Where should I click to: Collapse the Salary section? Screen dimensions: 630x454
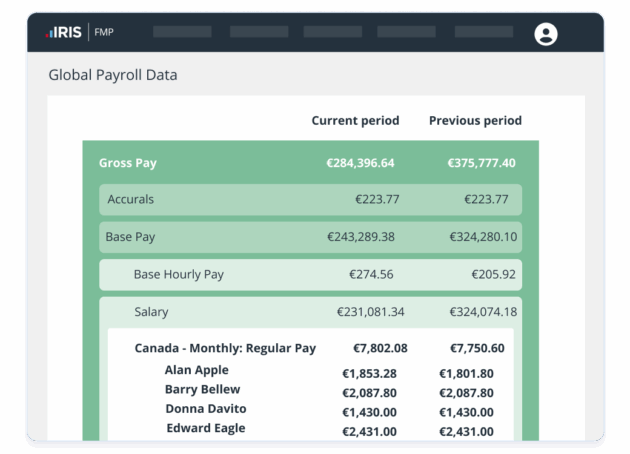pos(151,312)
